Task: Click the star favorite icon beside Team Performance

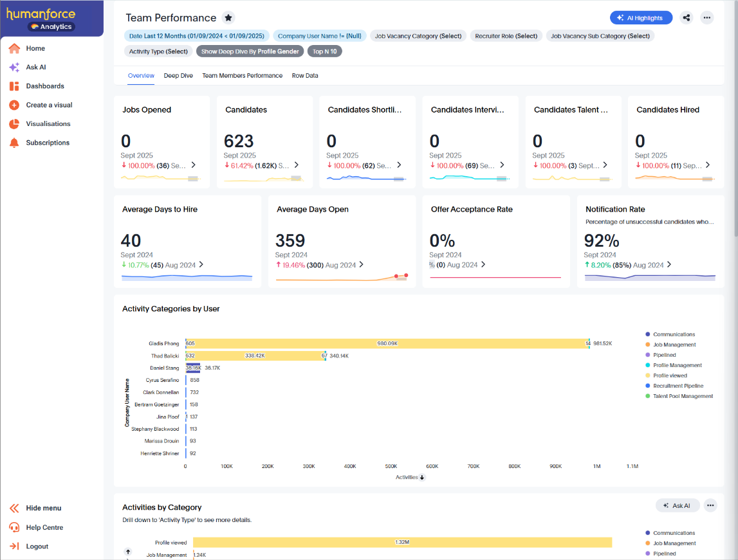Action: (x=228, y=18)
